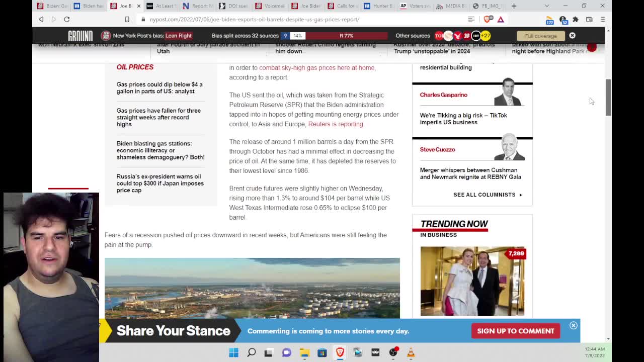Open VLC media player from taskbar

pyautogui.click(x=411, y=352)
